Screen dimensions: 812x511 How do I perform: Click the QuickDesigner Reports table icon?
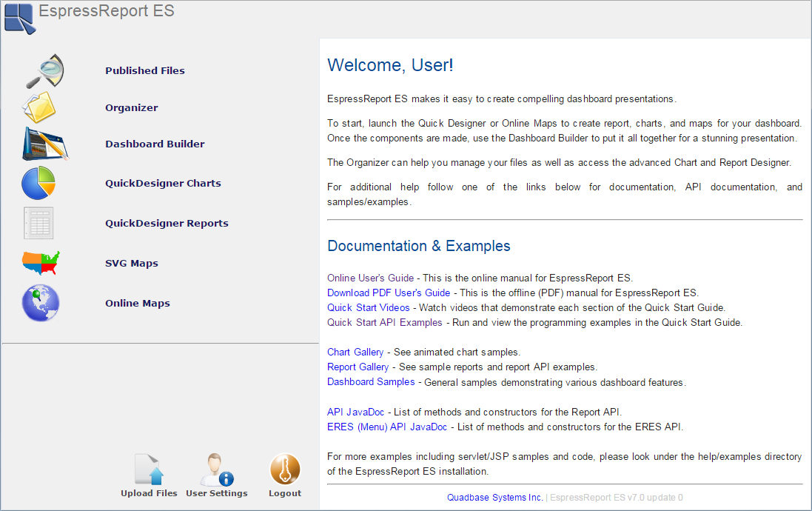(38, 223)
